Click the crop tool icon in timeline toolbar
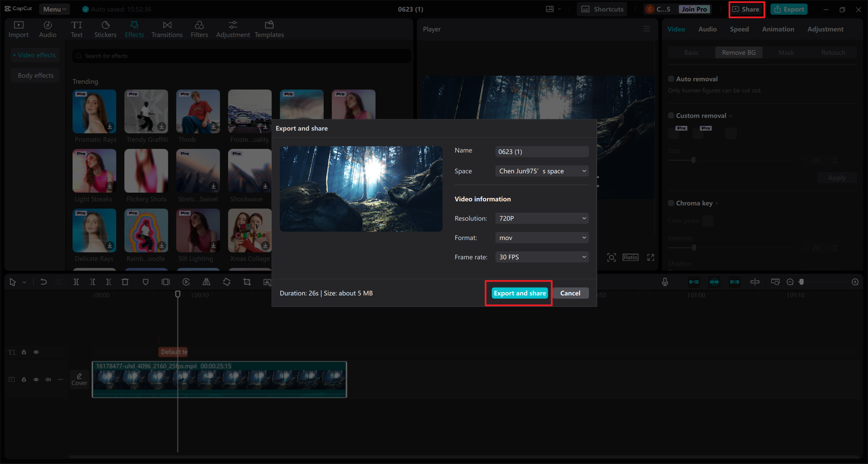The image size is (868, 464). click(x=247, y=282)
